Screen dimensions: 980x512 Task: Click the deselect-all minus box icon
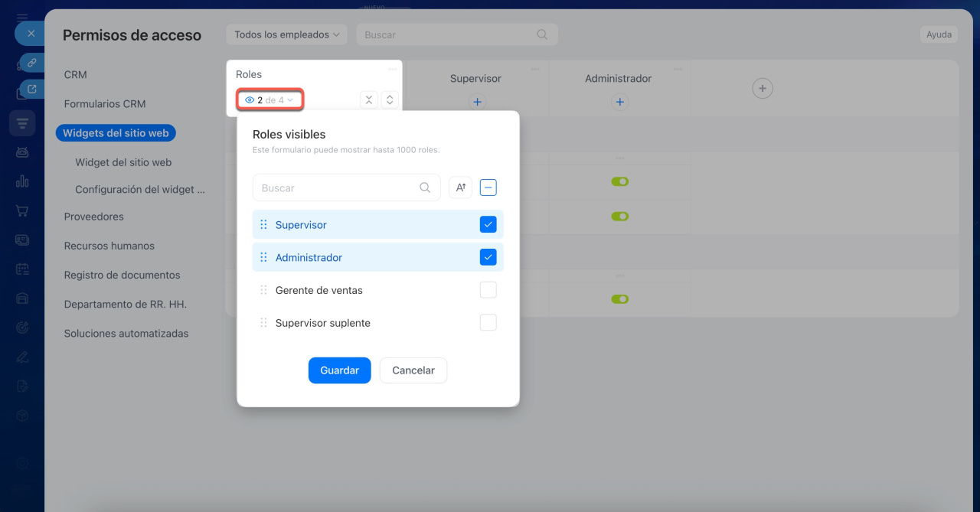click(488, 188)
